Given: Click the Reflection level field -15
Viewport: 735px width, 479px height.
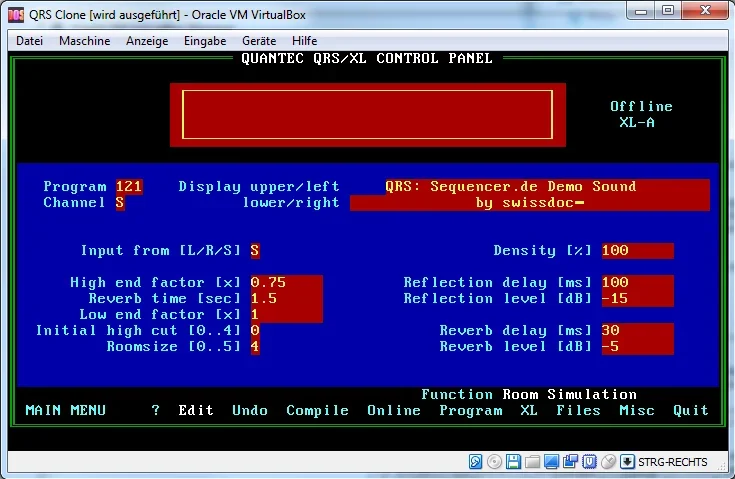Looking at the screenshot, I should (x=638, y=298).
